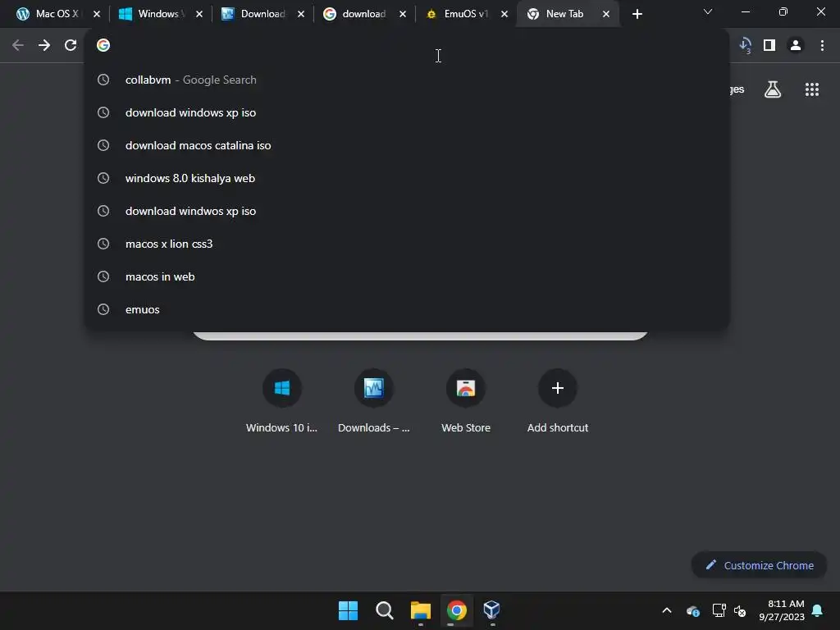Open the network status tray icon

pyautogui.click(x=719, y=610)
